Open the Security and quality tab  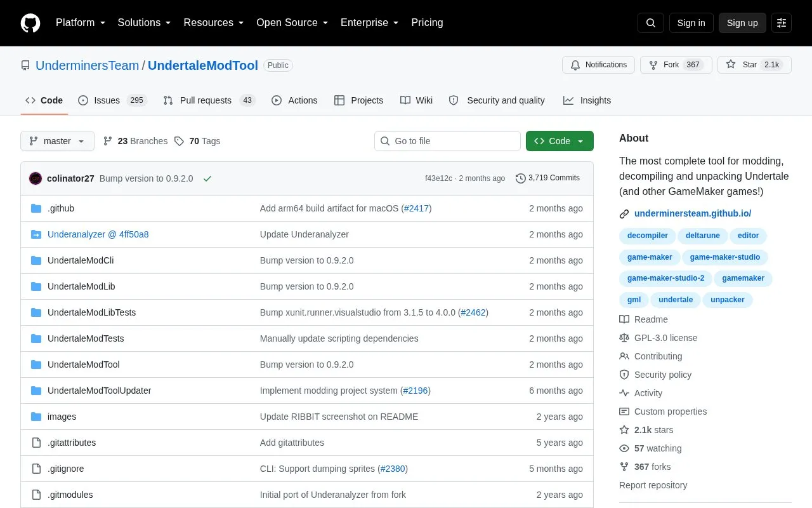(497, 100)
